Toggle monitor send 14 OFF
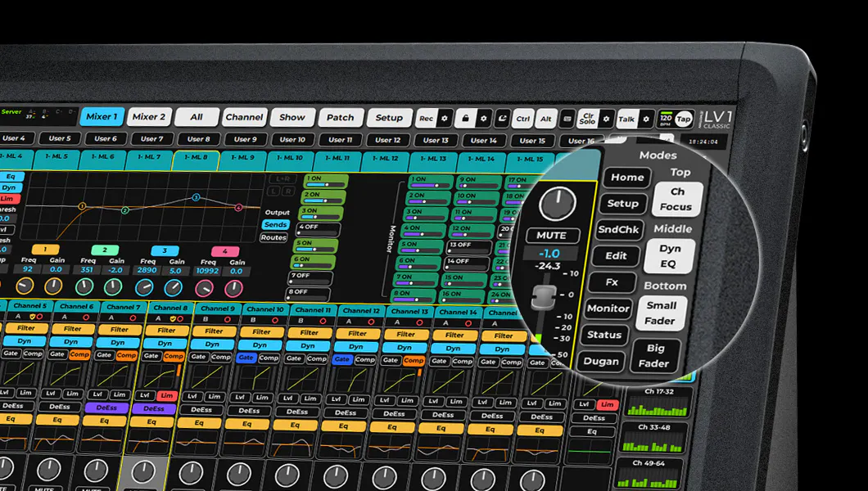Viewport: 868px width, 491px height. click(467, 262)
